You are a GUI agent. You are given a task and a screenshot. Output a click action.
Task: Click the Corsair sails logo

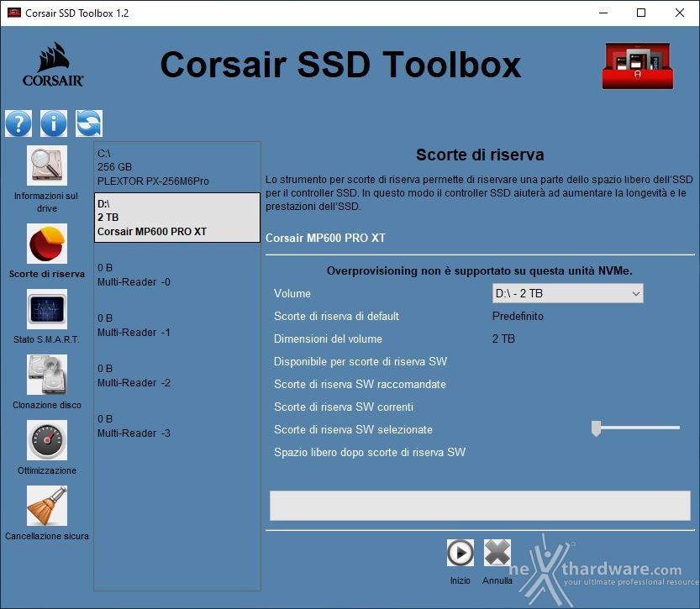53,64
